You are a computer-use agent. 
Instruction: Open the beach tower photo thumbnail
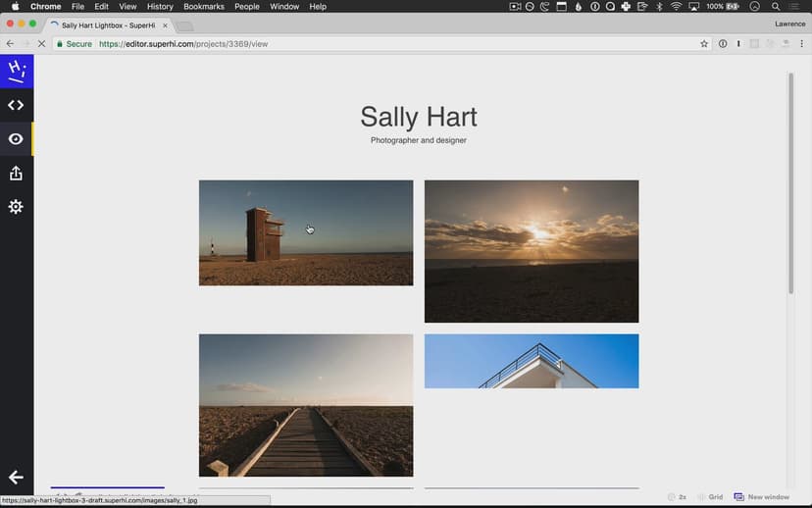[x=306, y=232]
